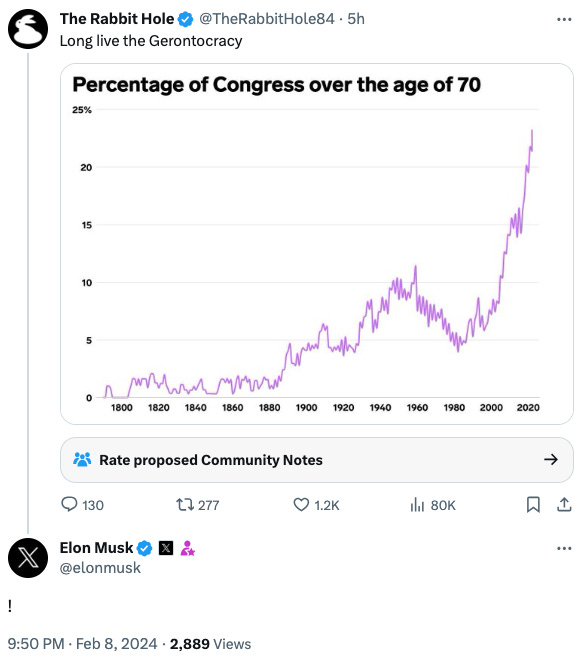Bookmark The Rabbit Hole tweet
This screenshot has height=666, width=586.
pyautogui.click(x=533, y=505)
